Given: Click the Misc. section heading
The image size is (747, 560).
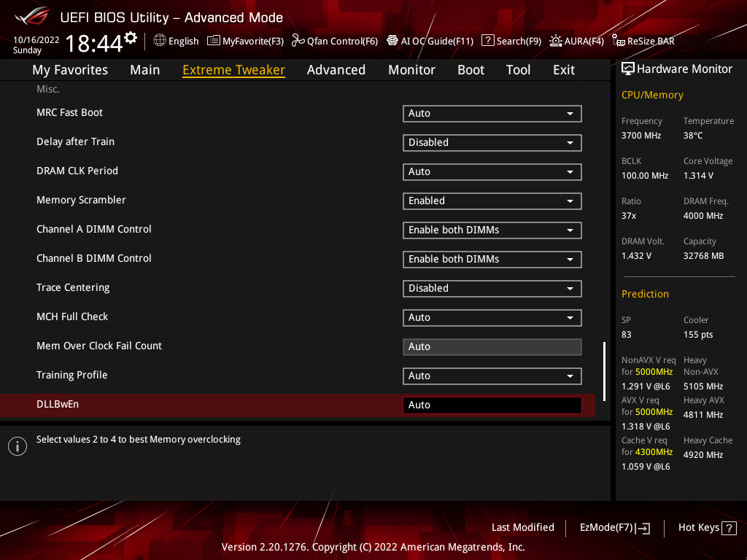Looking at the screenshot, I should point(47,89).
